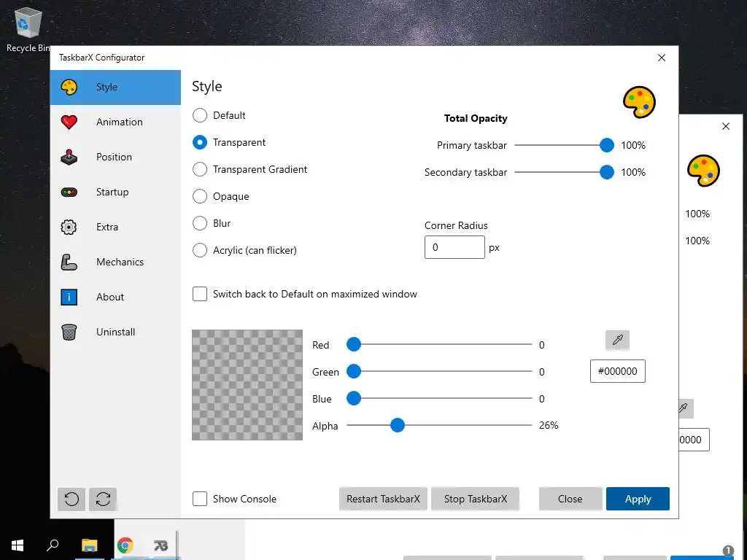Click the Green color slider handle

(x=354, y=371)
